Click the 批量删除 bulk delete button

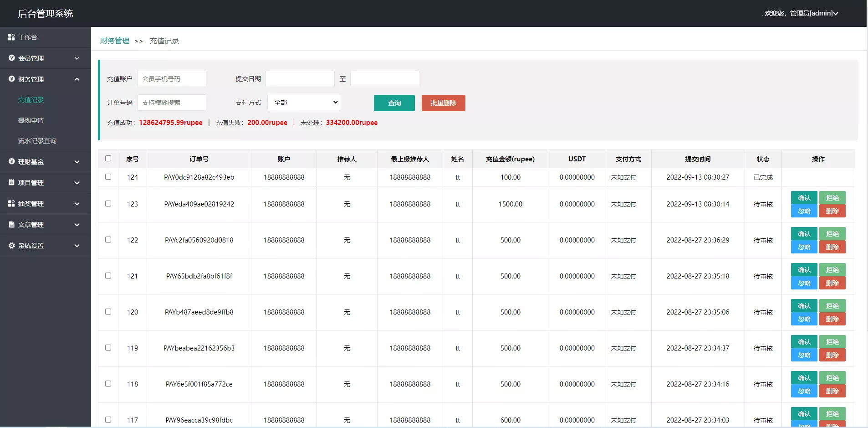point(443,103)
